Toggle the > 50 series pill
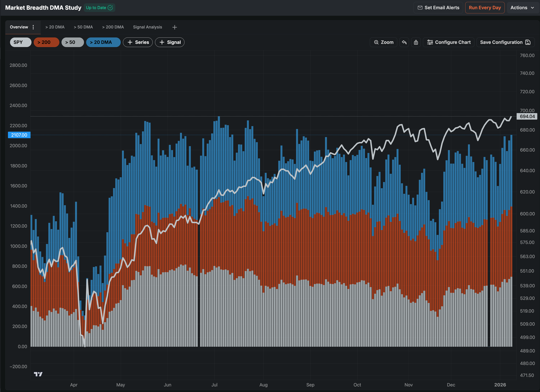The width and height of the screenshot is (540, 392). click(72, 42)
